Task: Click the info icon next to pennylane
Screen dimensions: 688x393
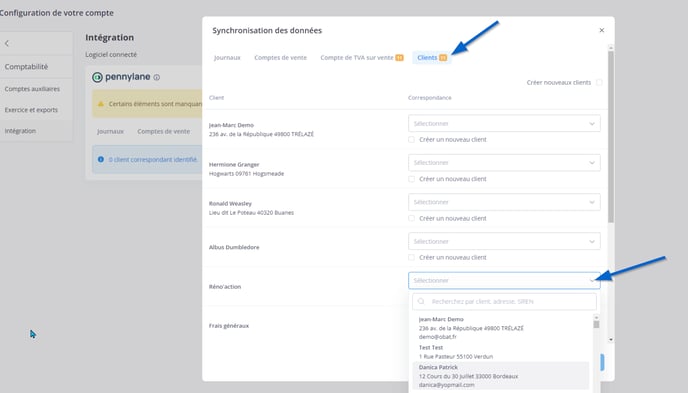Action: 157,77
